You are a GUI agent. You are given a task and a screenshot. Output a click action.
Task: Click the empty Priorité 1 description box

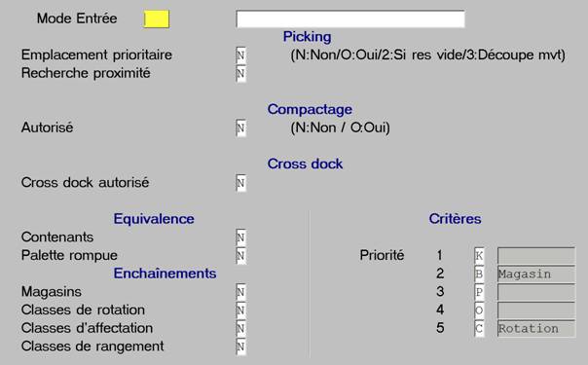536,256
